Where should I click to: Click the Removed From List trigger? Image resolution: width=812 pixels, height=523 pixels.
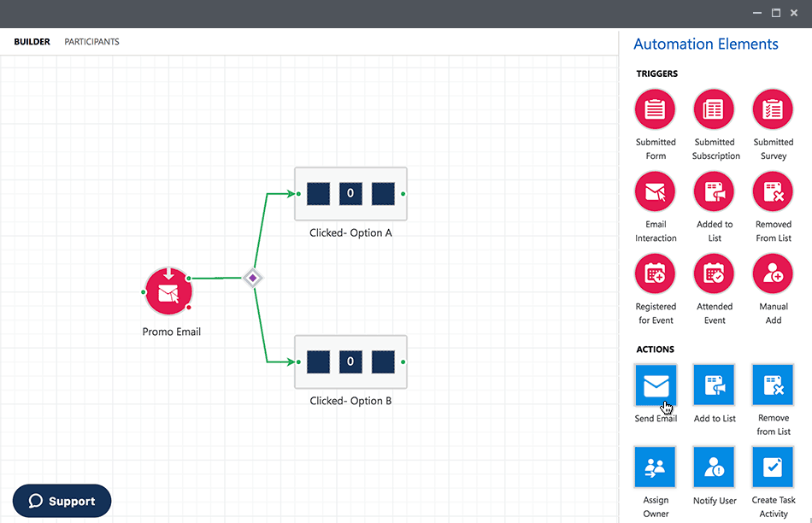(773, 192)
